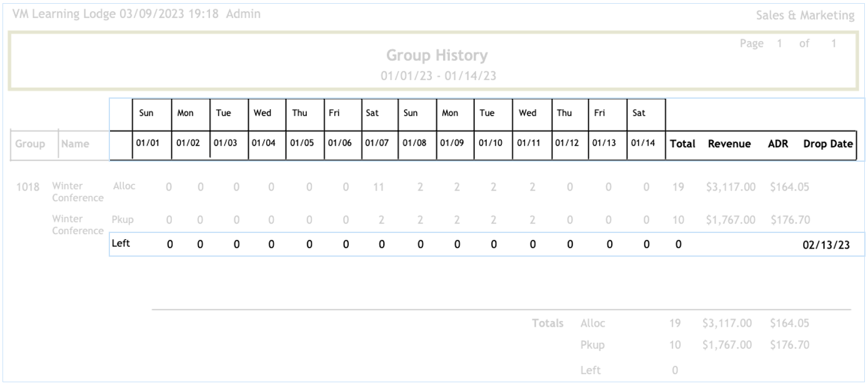Select the ADR column header
The height and width of the screenshot is (386, 868).
point(777,144)
